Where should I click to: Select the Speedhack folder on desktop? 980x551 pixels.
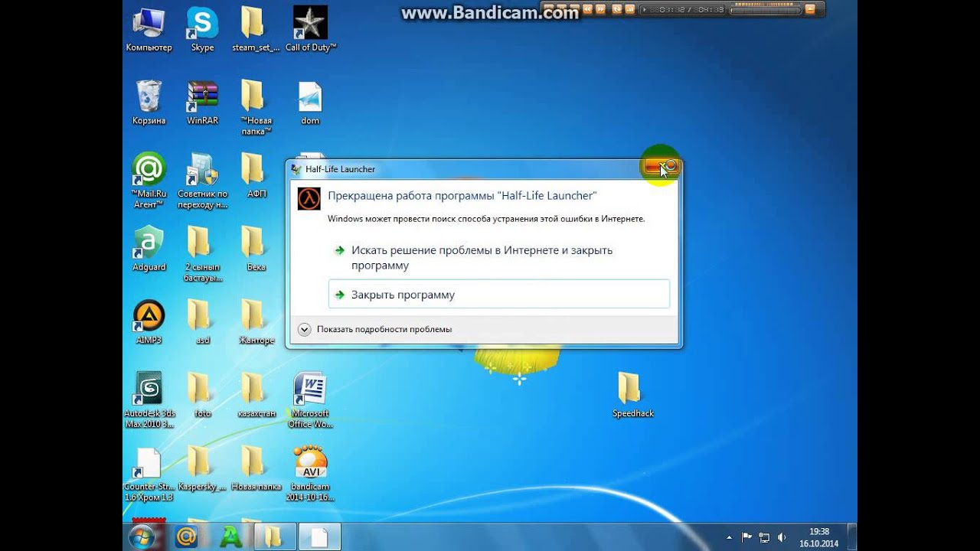coord(632,395)
